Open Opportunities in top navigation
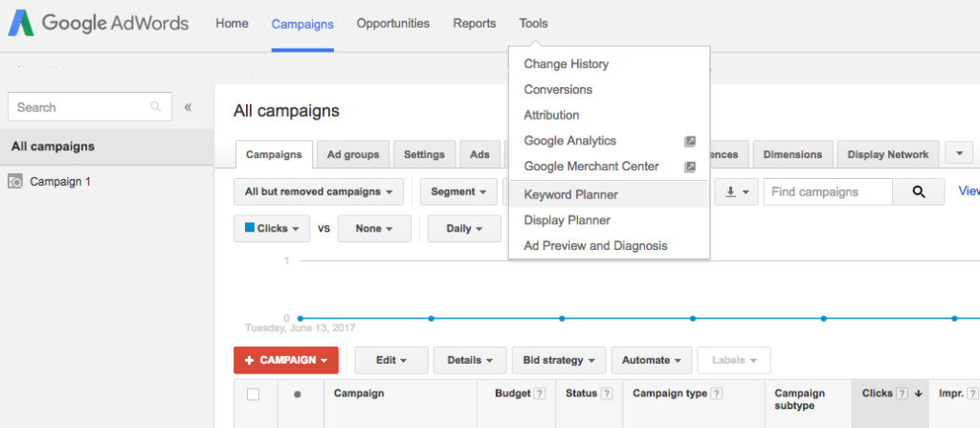 [393, 24]
